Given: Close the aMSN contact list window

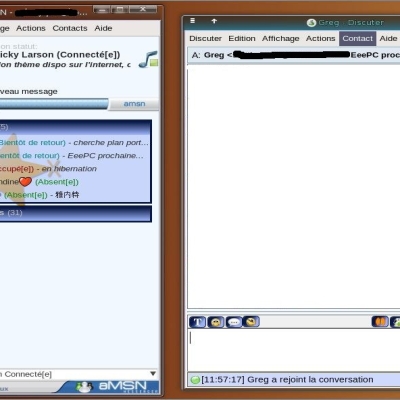Looking at the screenshot, I should coord(143,9).
